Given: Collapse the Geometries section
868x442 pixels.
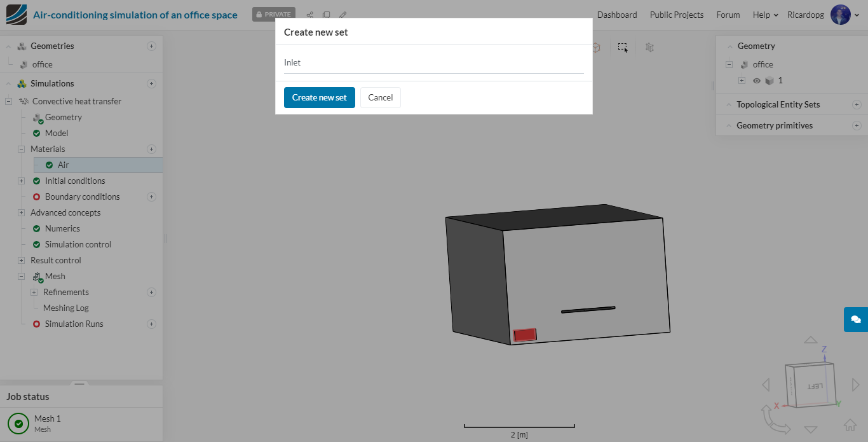Looking at the screenshot, I should coord(9,46).
